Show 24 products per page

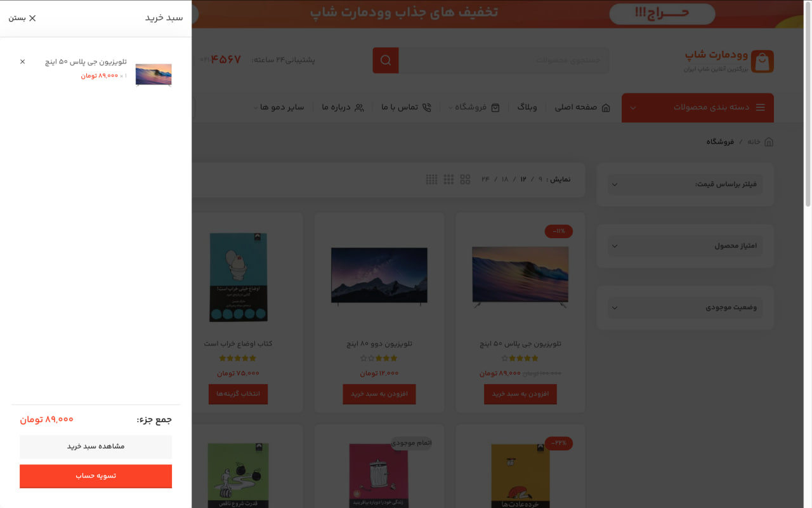[485, 179]
